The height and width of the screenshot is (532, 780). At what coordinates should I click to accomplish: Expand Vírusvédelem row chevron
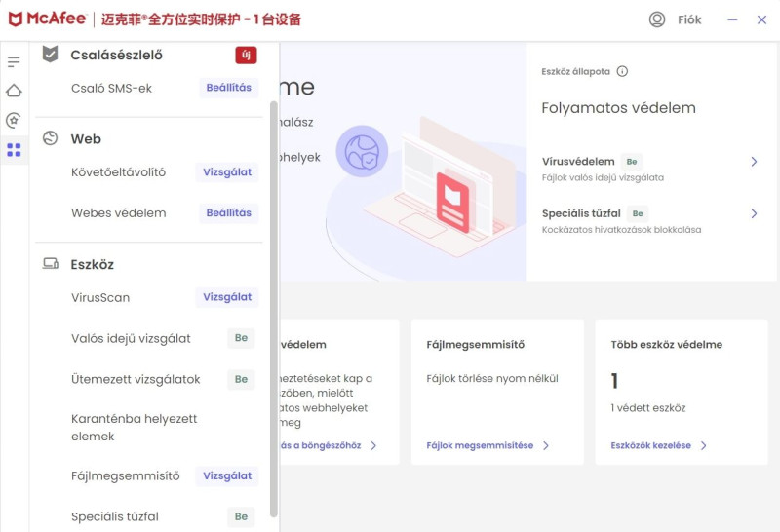coord(754,162)
